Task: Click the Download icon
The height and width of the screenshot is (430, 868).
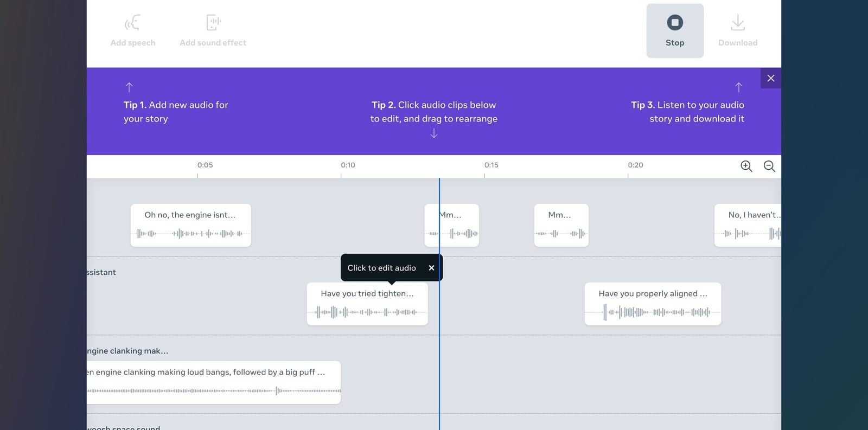Action: click(x=738, y=23)
